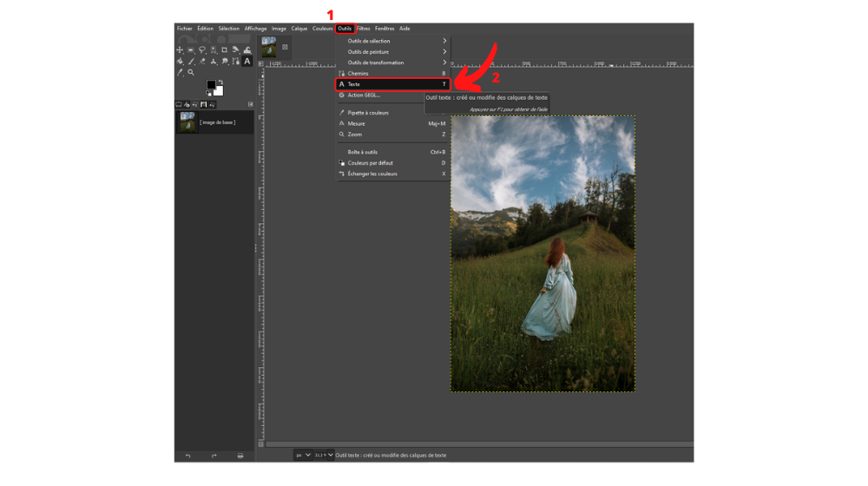Screen dimensions: 868x486
Task: Click the zoom percentage field in status bar
Action: point(320,455)
